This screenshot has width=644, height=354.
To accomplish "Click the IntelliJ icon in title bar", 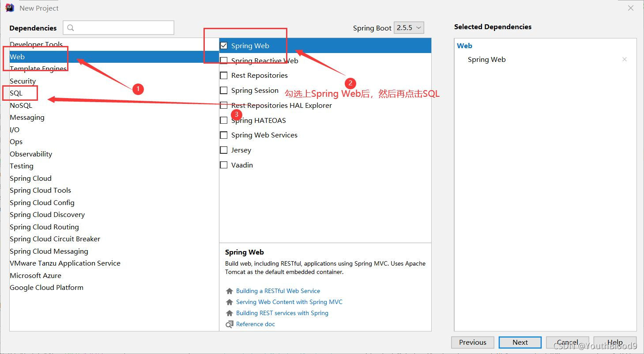I will coord(10,8).
